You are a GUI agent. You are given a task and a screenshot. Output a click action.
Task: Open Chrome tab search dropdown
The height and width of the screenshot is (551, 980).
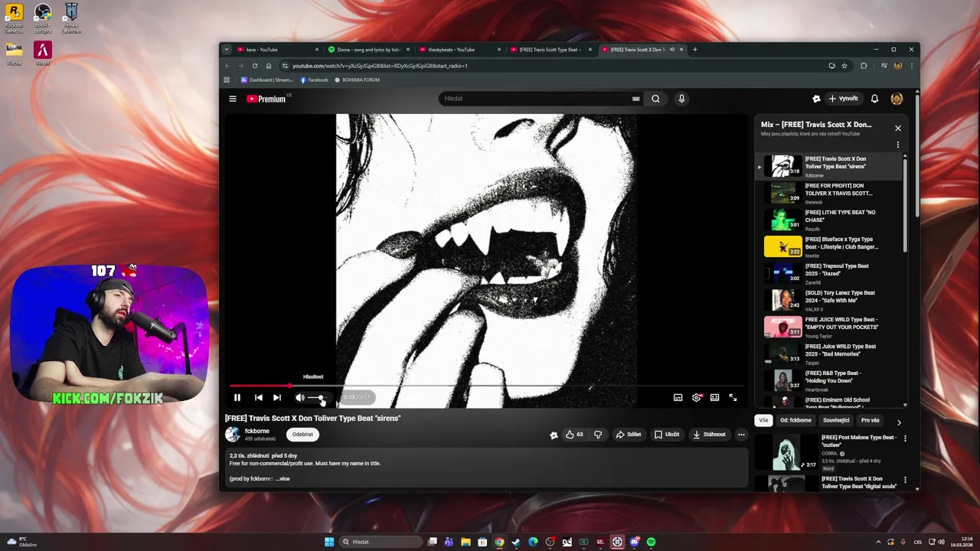226,50
